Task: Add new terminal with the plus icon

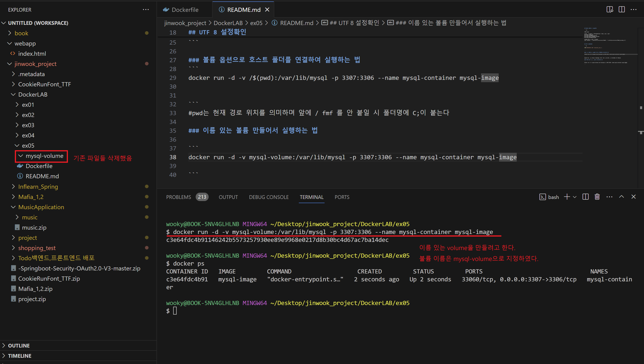Action: click(x=567, y=197)
